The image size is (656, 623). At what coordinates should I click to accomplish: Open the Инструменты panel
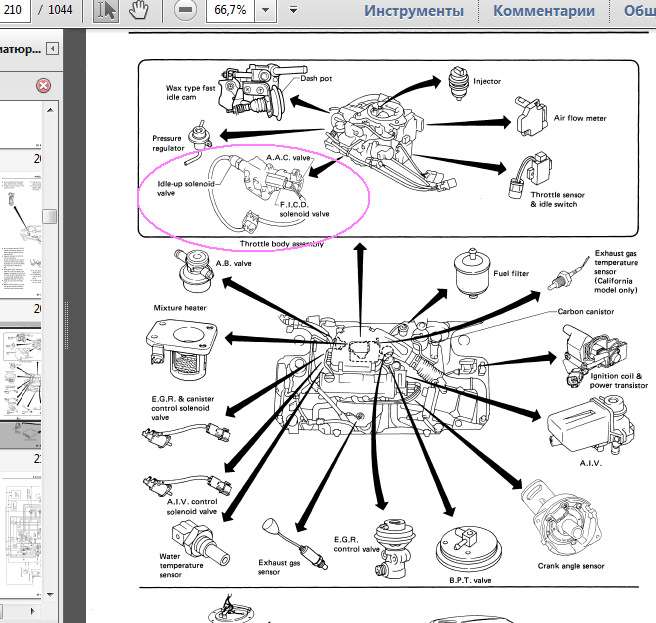click(x=414, y=11)
